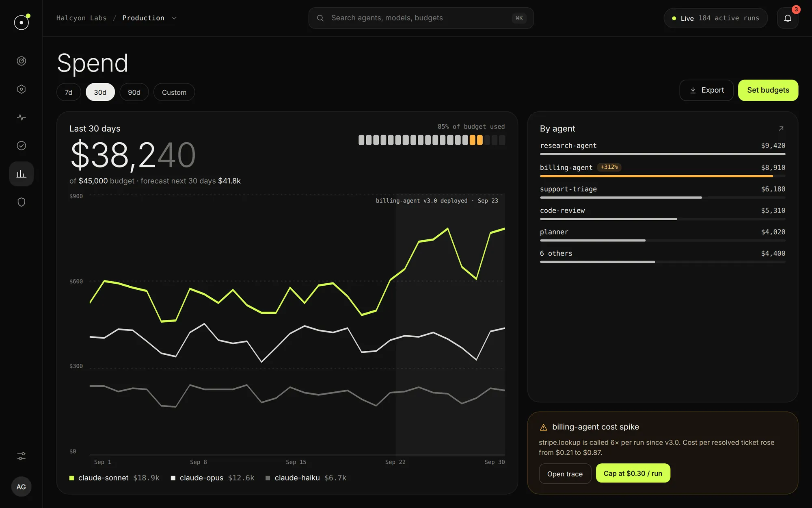Select the 7d time range
Screen dimensions: 812x508
[x=69, y=92]
